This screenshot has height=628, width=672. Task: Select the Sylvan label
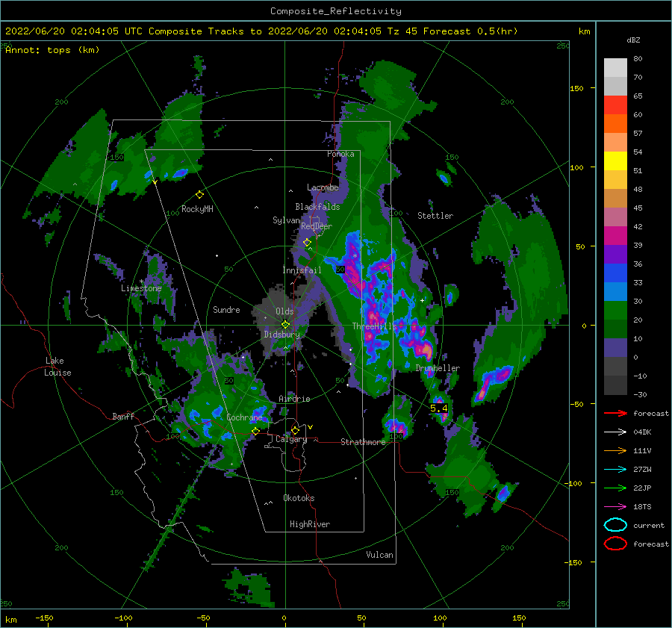[286, 220]
